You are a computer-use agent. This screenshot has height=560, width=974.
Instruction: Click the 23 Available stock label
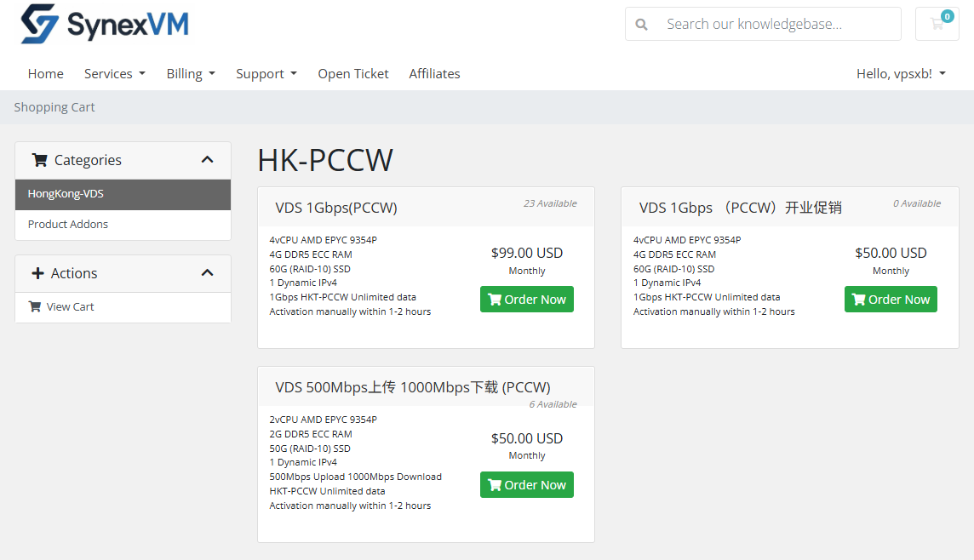pos(550,203)
